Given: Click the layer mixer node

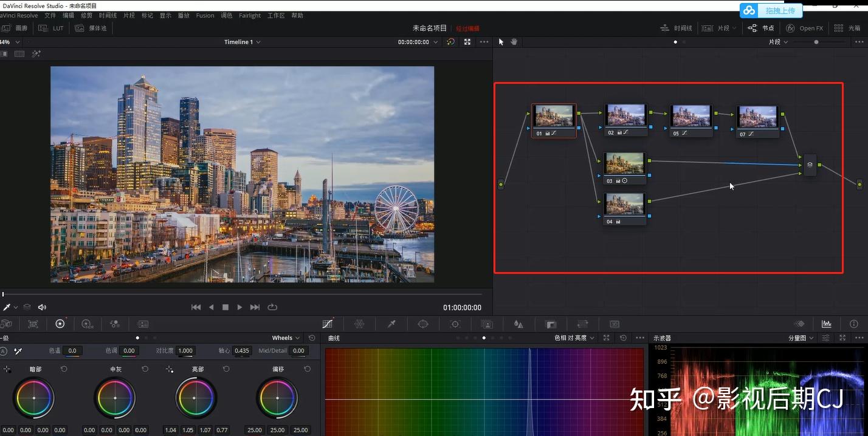Looking at the screenshot, I should point(810,165).
